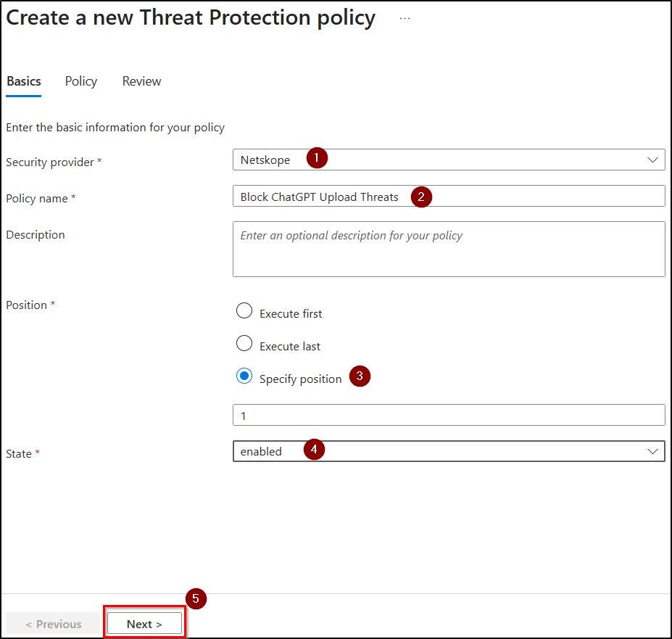Choose the Execute last radio option
The image size is (672, 639).
coord(245,345)
